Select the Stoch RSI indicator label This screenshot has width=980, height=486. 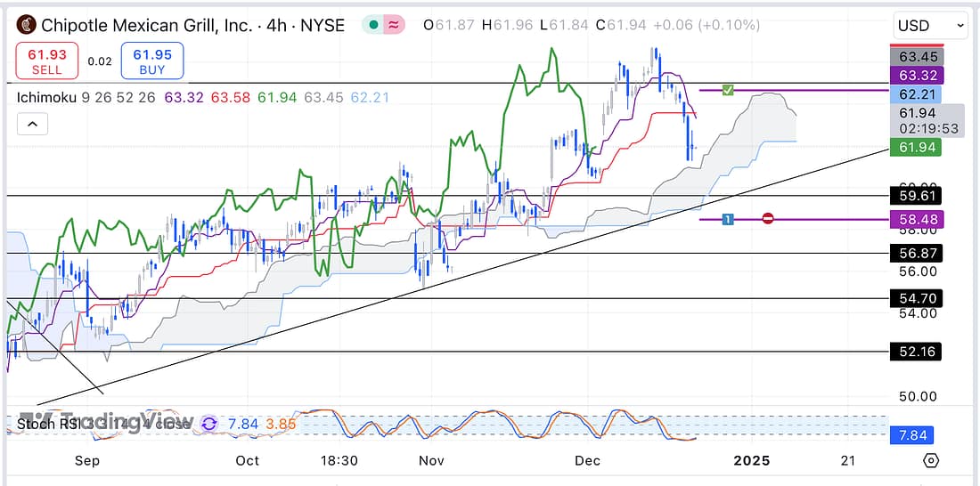tap(46, 425)
